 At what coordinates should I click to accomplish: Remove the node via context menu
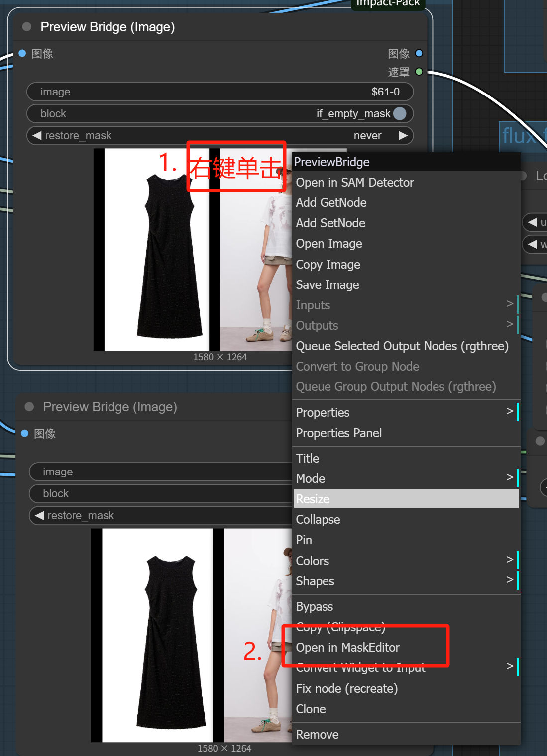point(318,734)
